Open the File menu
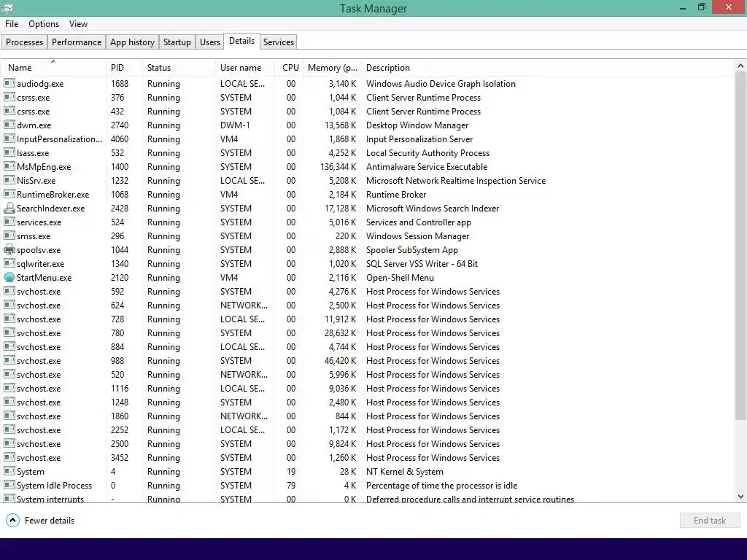 [12, 24]
